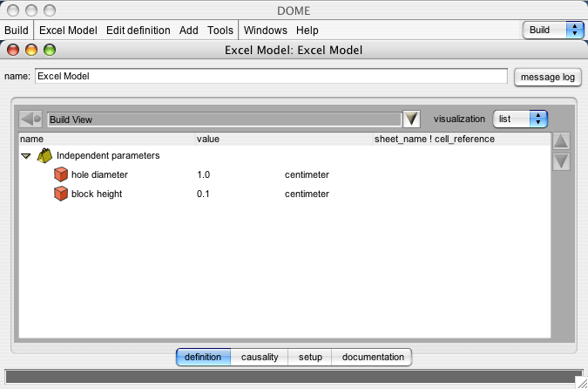Open the Help menu
The image size is (588, 389).
pyautogui.click(x=308, y=31)
